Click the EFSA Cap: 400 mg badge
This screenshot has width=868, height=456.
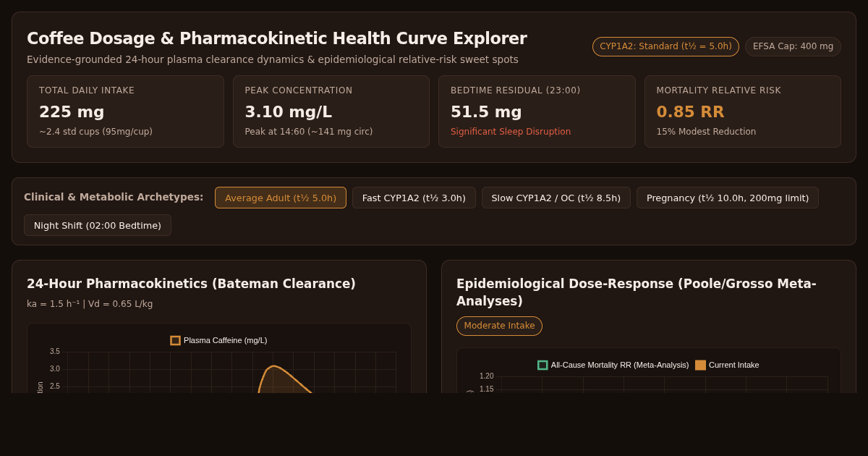click(793, 46)
